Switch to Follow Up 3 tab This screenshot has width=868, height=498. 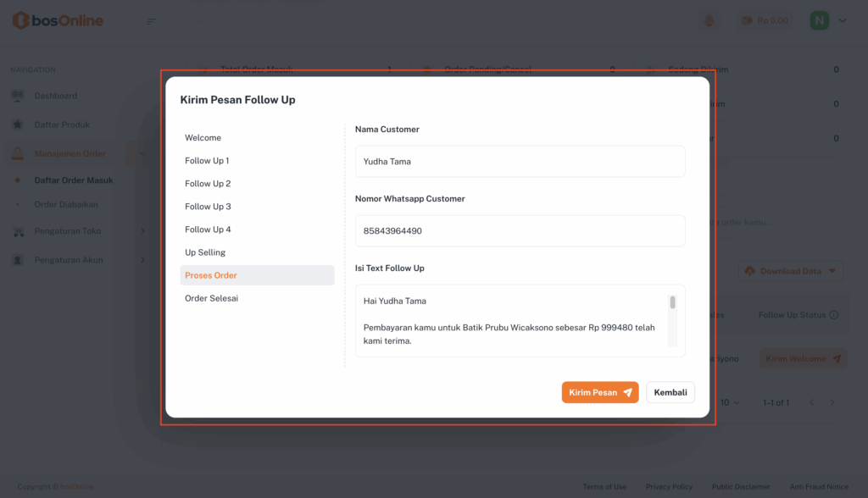point(208,207)
